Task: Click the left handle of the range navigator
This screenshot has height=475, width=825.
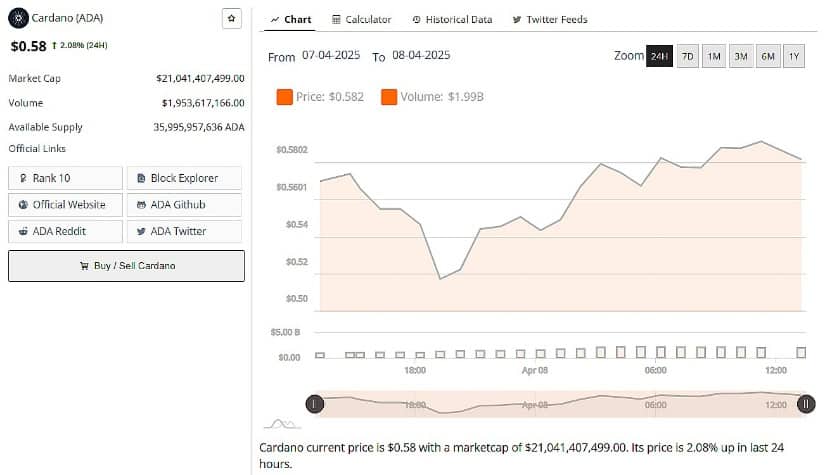Action: pyautogui.click(x=315, y=404)
